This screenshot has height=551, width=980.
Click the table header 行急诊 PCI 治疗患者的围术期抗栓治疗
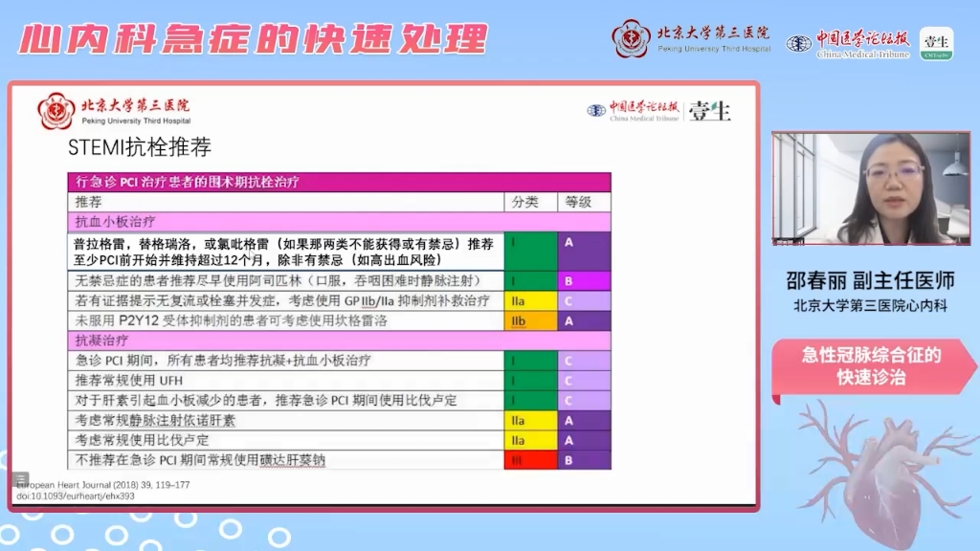[x=339, y=182]
